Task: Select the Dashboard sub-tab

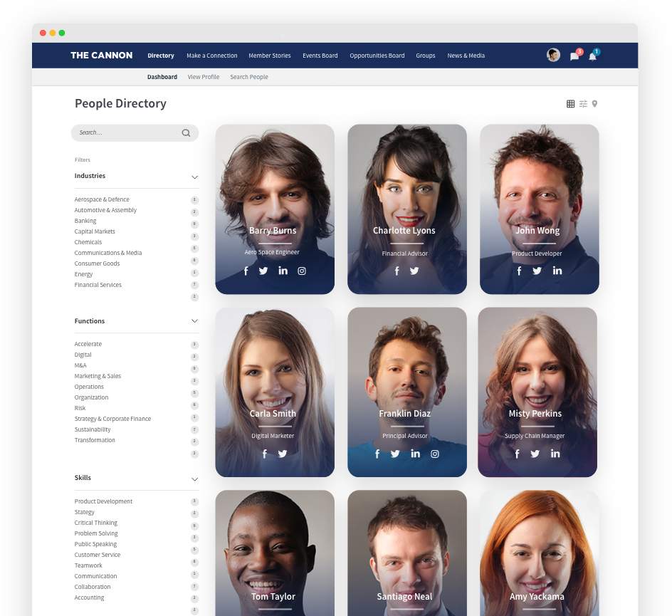Action: (162, 77)
